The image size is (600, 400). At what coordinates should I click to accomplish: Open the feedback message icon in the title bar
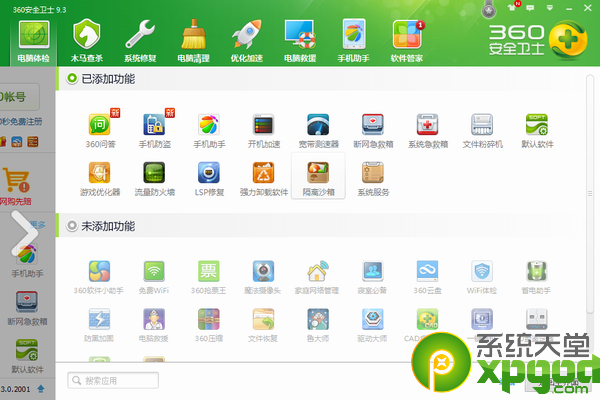pyautogui.click(x=530, y=8)
